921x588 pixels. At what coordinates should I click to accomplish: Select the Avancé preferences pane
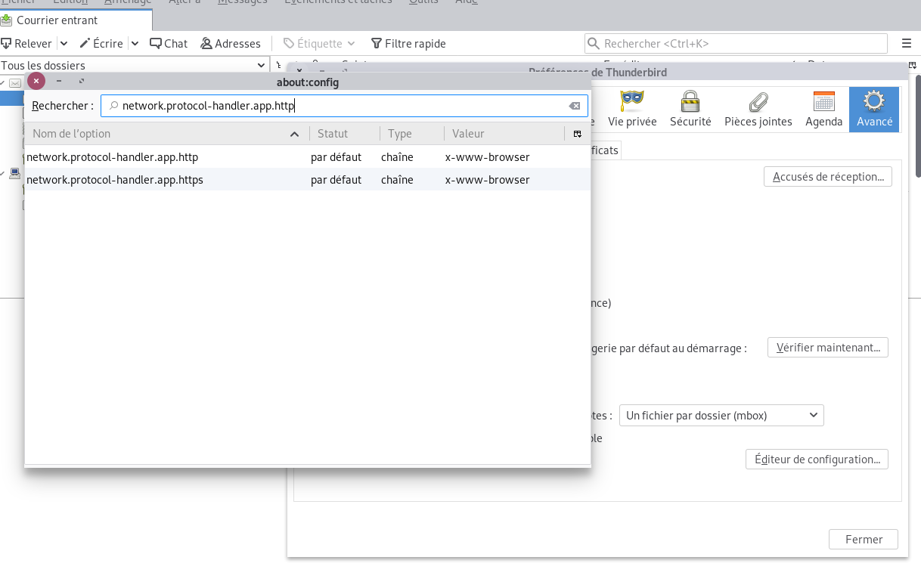pos(874,110)
